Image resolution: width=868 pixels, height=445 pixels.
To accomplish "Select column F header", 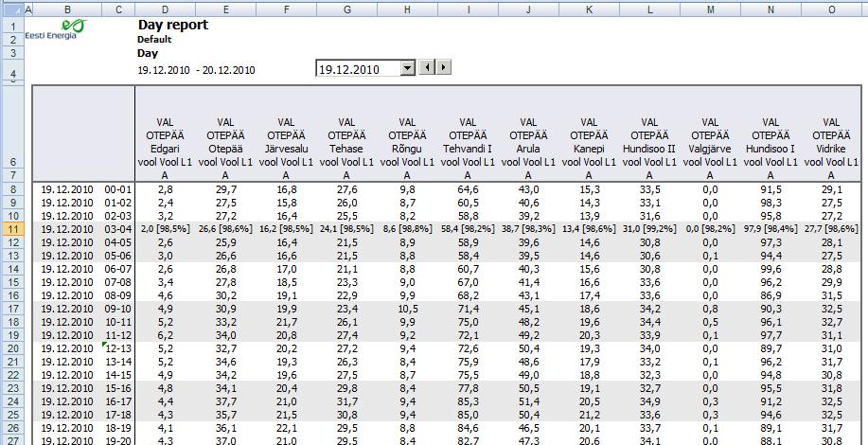I will tap(286, 10).
